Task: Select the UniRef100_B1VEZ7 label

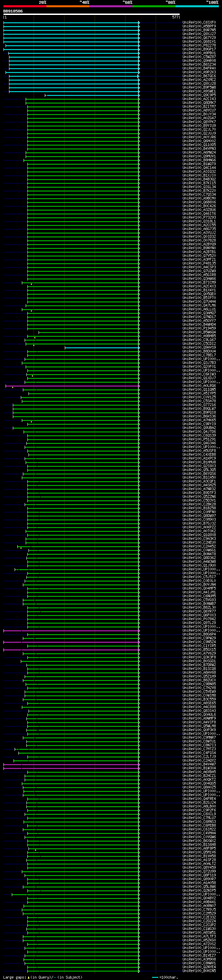Action: click(x=199, y=955)
